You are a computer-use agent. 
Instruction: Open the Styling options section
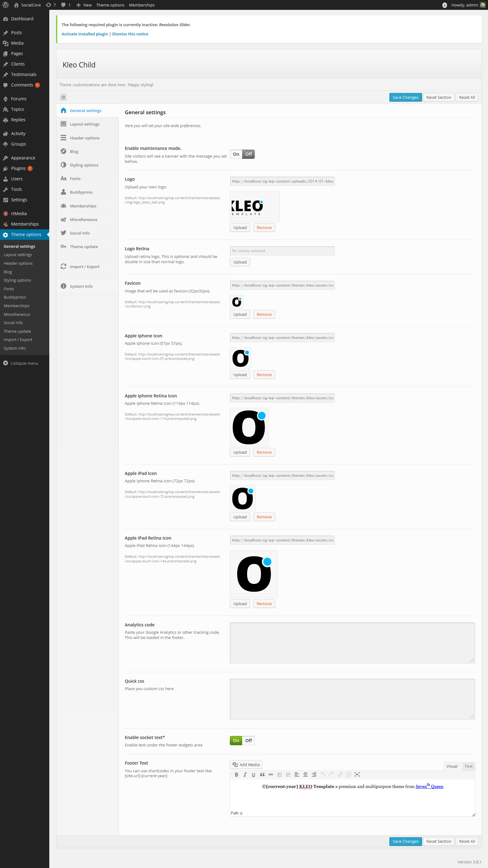pos(84,165)
